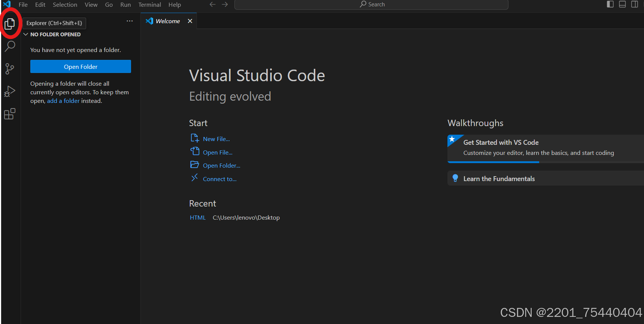Open the Source Control view icon
The width and height of the screenshot is (644, 324).
(10, 69)
